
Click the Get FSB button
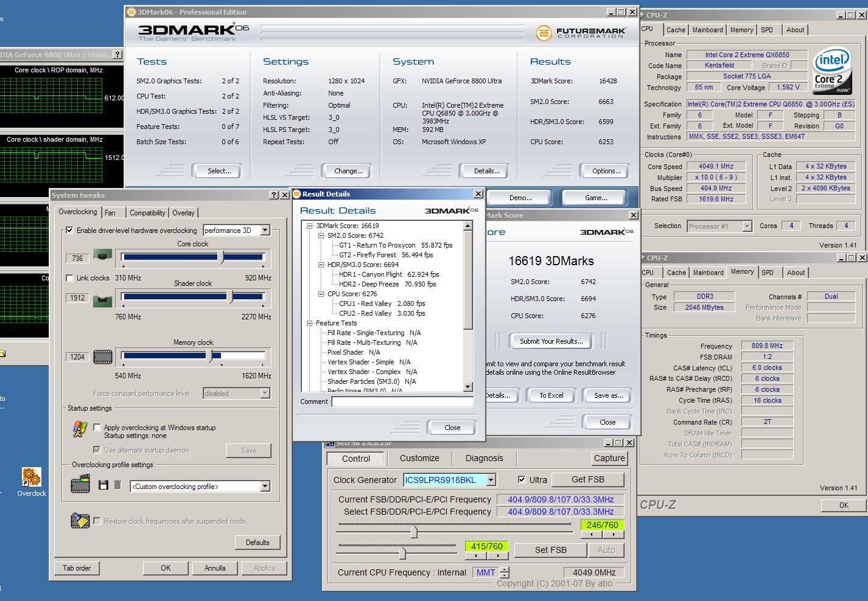click(587, 479)
